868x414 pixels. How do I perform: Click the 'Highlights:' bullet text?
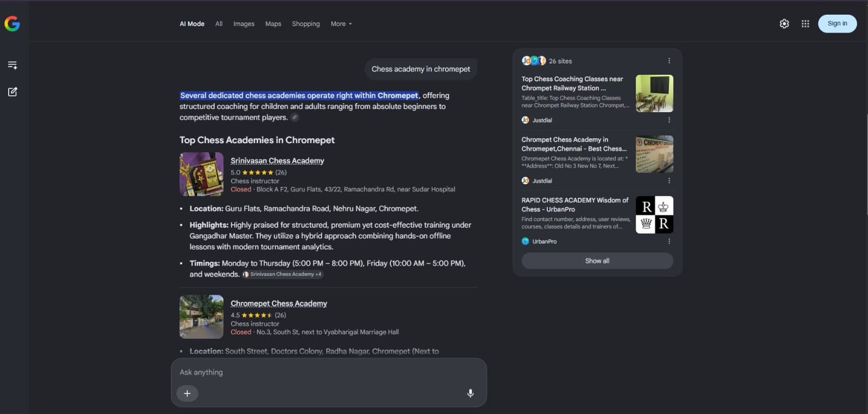[330, 236]
